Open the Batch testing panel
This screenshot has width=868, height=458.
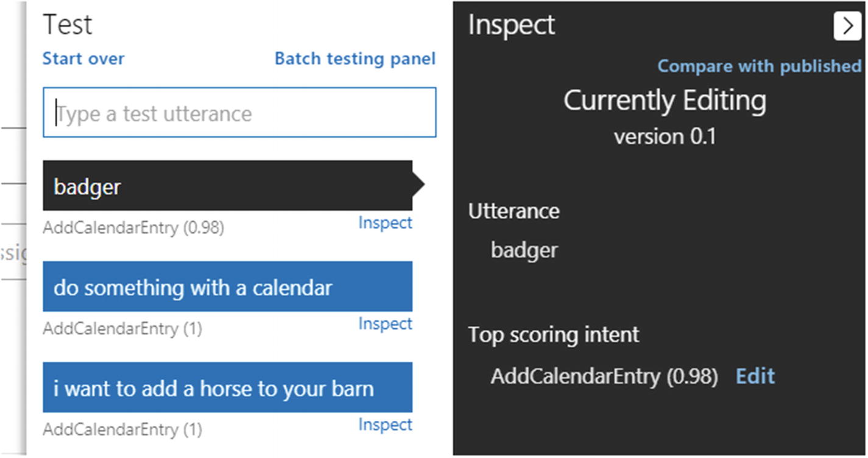point(355,59)
